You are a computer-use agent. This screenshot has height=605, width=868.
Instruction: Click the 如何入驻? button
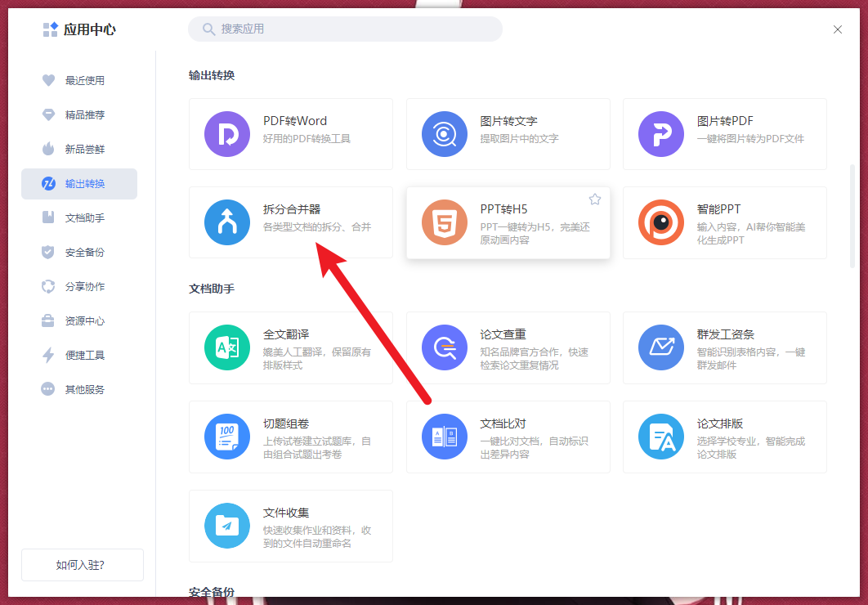83,565
